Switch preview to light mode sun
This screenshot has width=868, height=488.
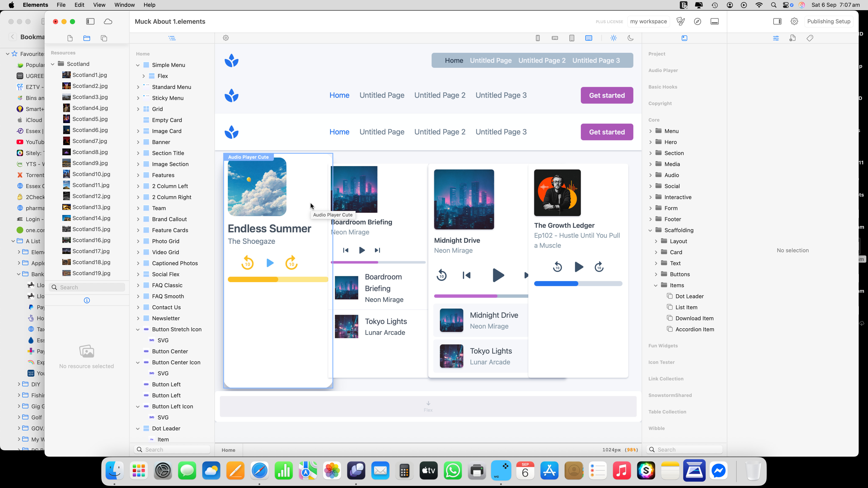pyautogui.click(x=614, y=38)
